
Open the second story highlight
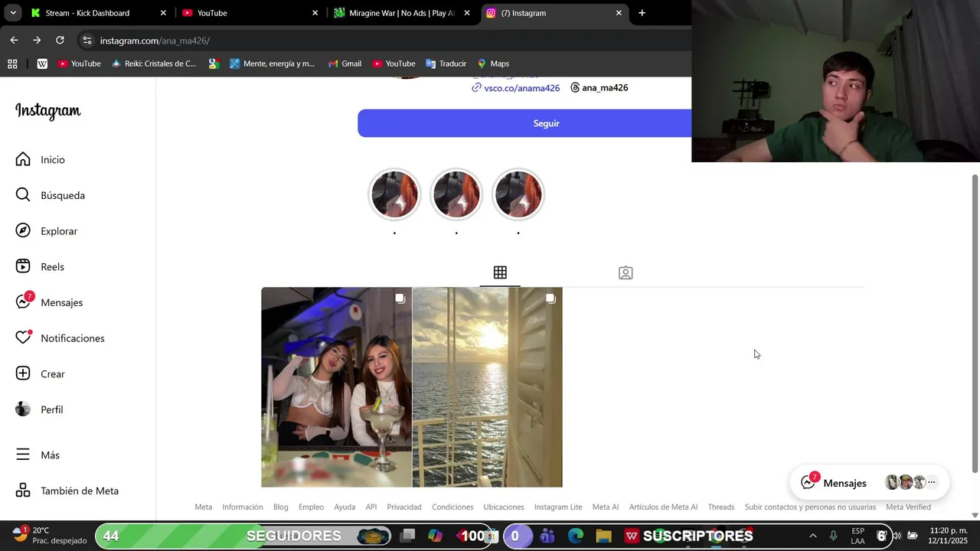pos(456,194)
